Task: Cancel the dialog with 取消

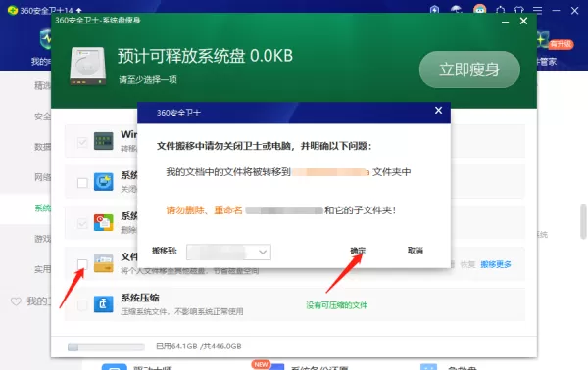Action: tap(416, 251)
